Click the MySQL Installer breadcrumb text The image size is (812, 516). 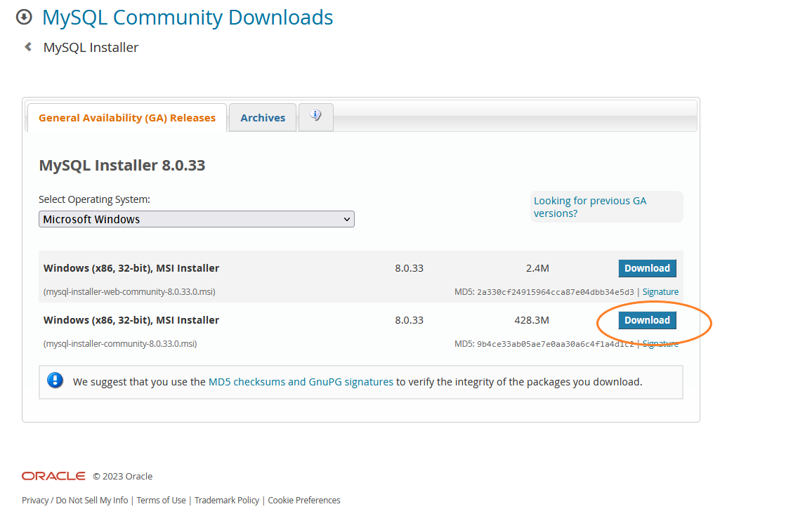[x=91, y=48]
